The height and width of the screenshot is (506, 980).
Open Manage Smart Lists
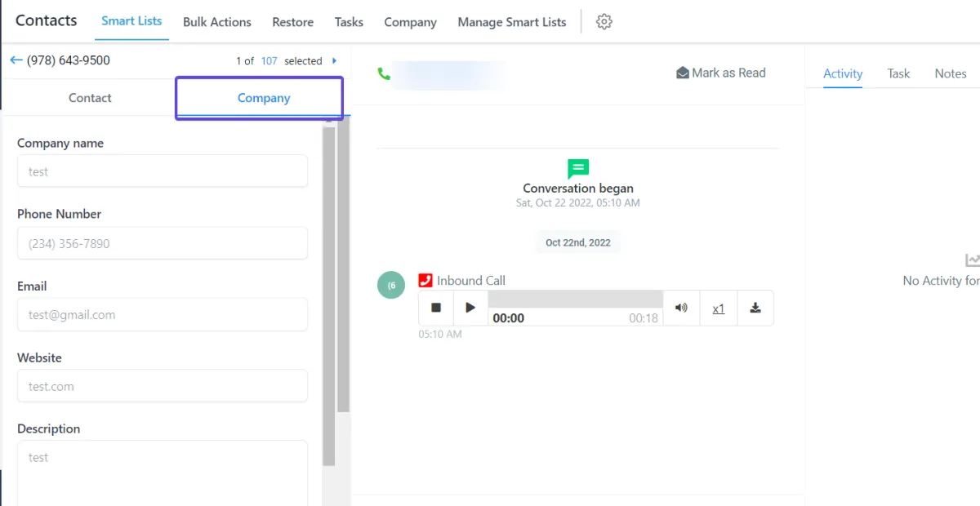512,22
